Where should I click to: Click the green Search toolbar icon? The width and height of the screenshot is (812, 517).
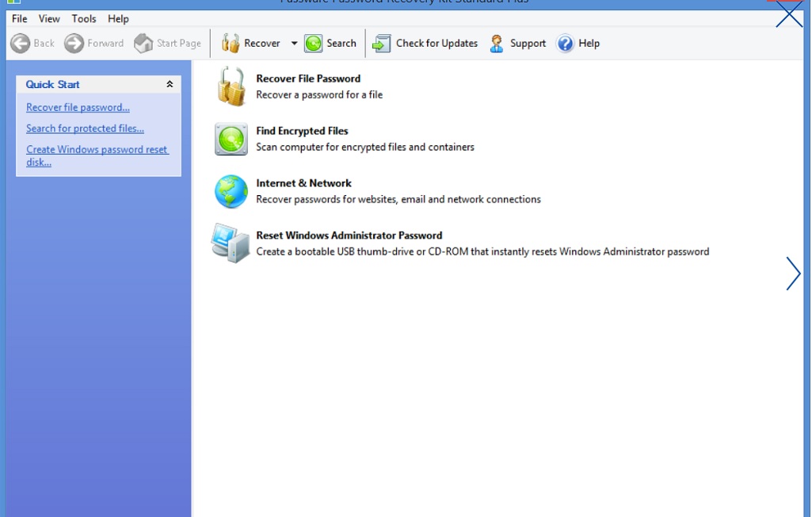(x=313, y=43)
